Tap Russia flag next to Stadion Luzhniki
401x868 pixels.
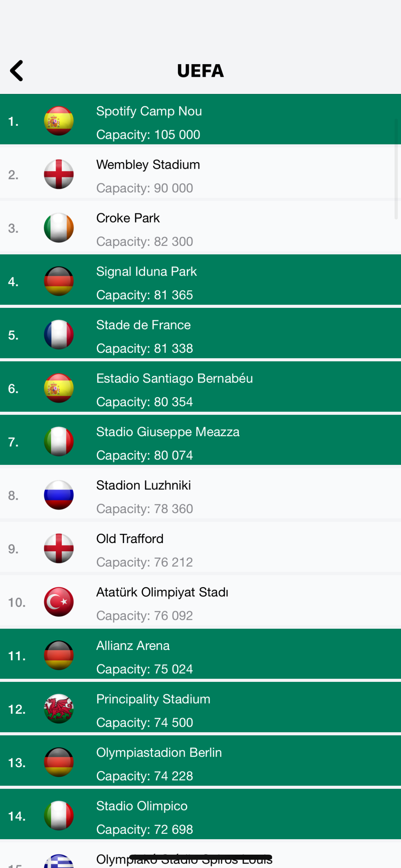[59, 495]
